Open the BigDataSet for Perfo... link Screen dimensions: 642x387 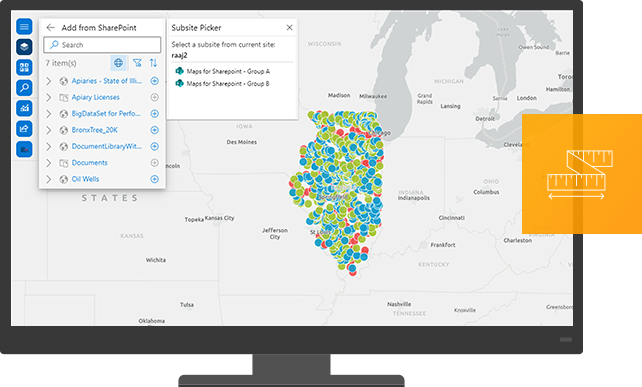[106, 113]
